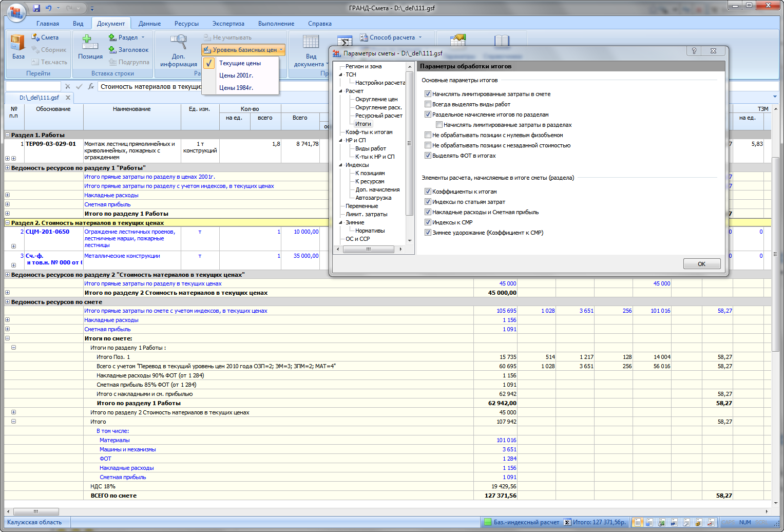Switch to the Экспертиза ribbon tab
The height and width of the screenshot is (532, 784).
[x=228, y=24]
